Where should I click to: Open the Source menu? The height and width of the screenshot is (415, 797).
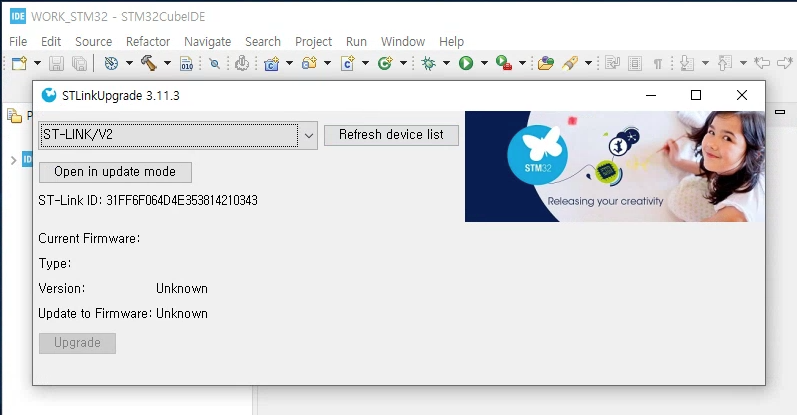pos(94,42)
